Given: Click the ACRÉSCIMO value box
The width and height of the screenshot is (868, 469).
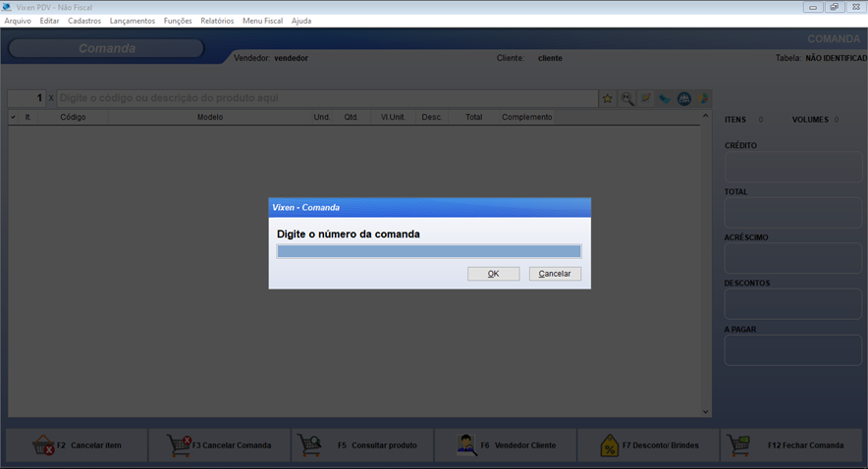Looking at the screenshot, I should [792, 258].
